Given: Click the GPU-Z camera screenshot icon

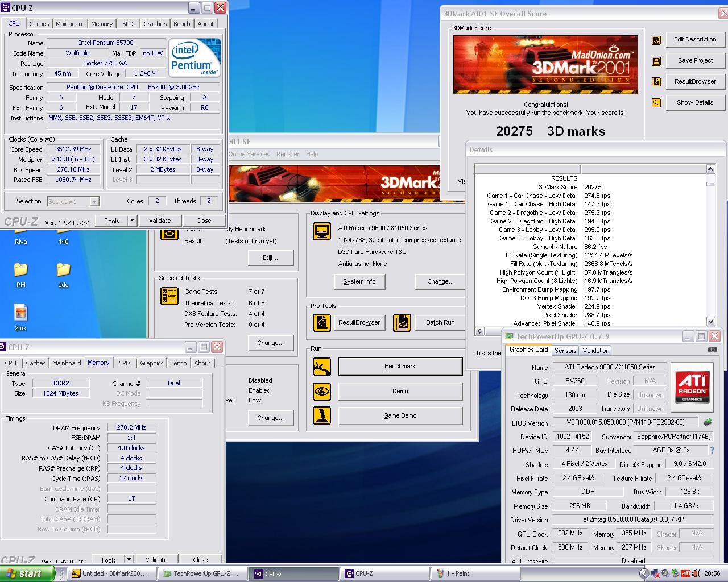Looking at the screenshot, I should (x=712, y=350).
